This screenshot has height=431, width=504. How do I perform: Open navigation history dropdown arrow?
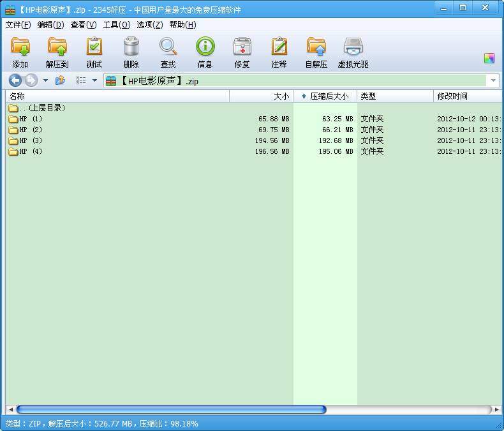(45, 80)
